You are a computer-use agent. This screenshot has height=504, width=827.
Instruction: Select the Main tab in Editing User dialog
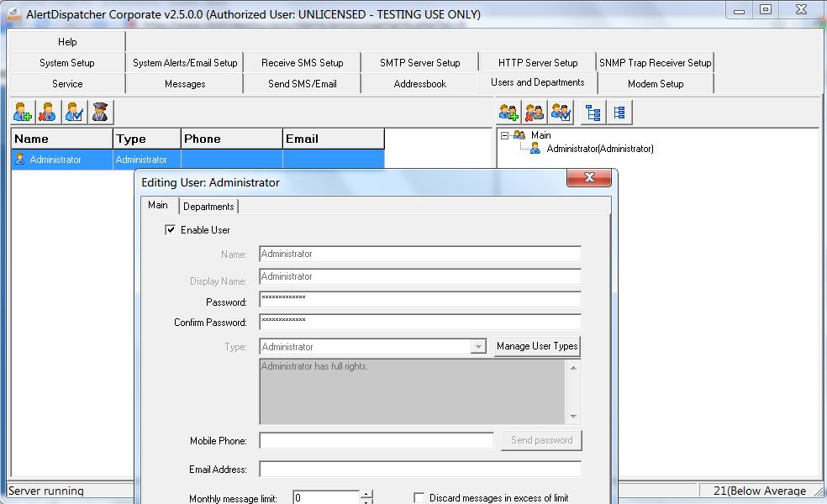pos(158,205)
